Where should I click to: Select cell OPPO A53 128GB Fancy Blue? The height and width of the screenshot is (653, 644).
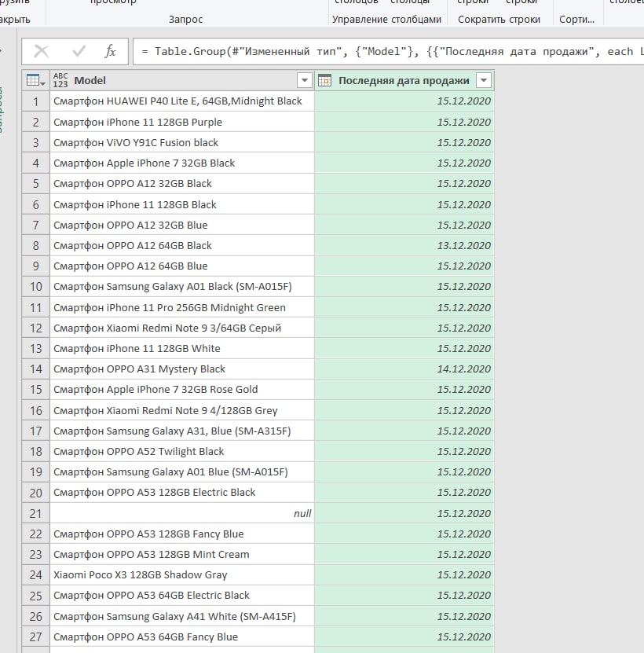182,534
